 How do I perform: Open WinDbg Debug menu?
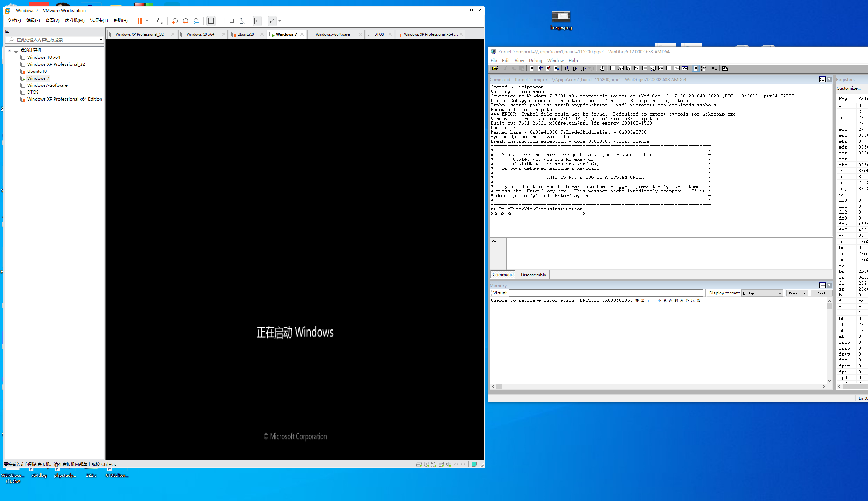[x=535, y=60]
